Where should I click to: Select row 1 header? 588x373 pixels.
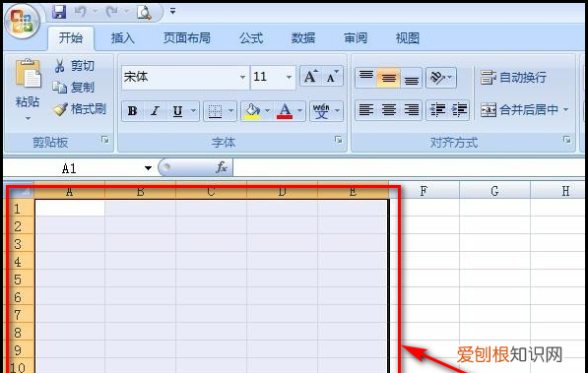pyautogui.click(x=18, y=209)
